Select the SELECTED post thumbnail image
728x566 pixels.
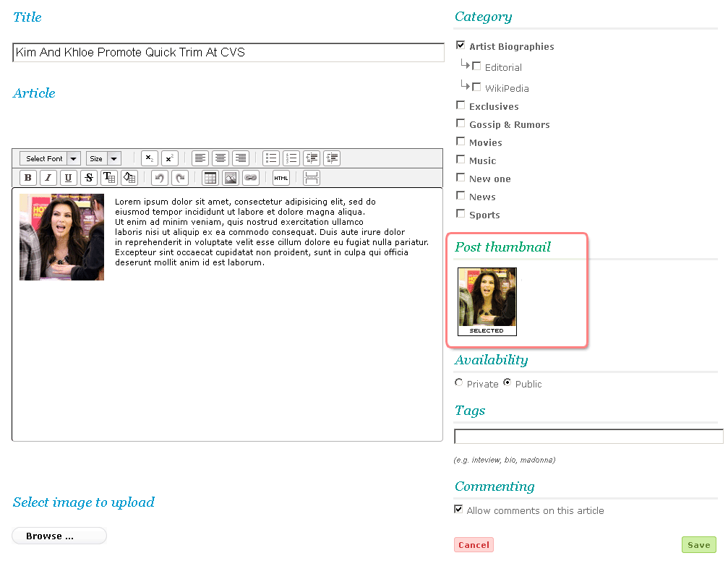487,301
